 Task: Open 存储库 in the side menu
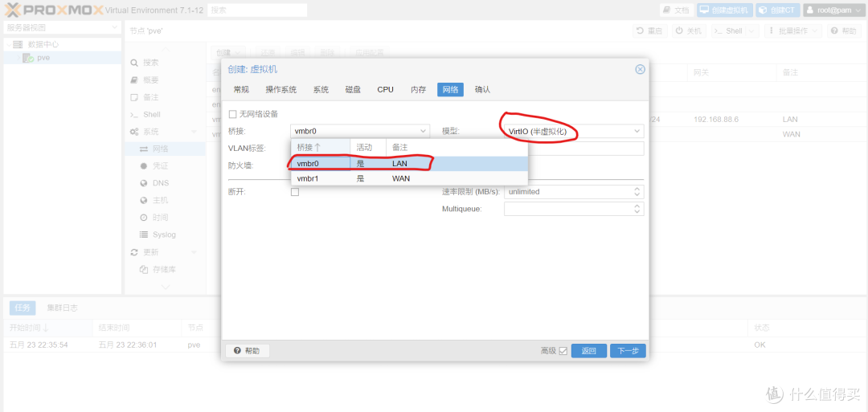point(165,269)
